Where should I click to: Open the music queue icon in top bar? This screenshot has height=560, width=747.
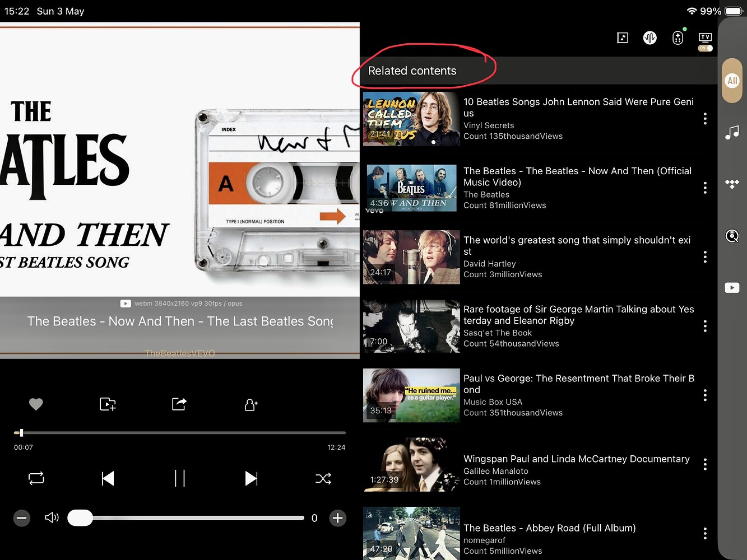point(622,38)
